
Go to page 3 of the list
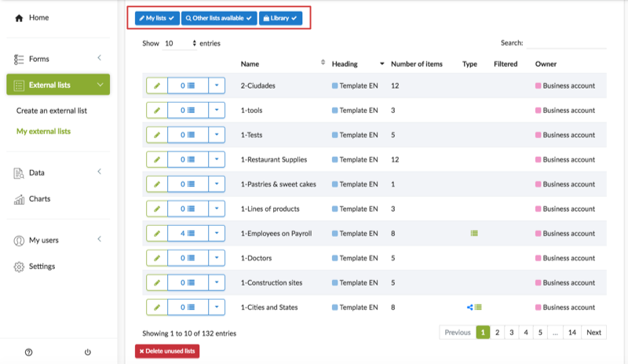tap(512, 333)
